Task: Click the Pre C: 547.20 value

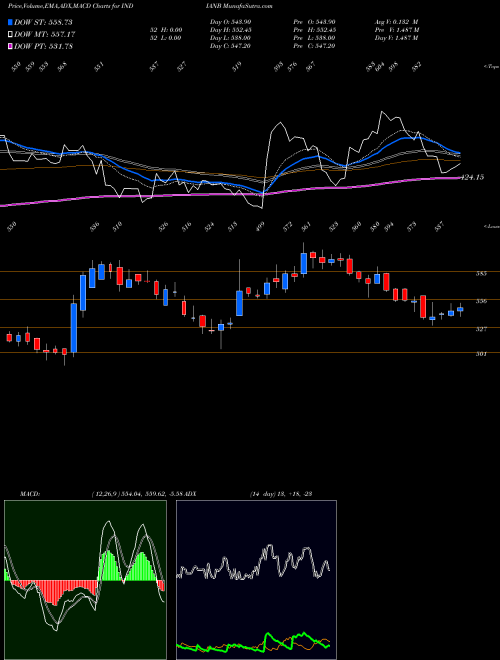Action: (x=314, y=46)
